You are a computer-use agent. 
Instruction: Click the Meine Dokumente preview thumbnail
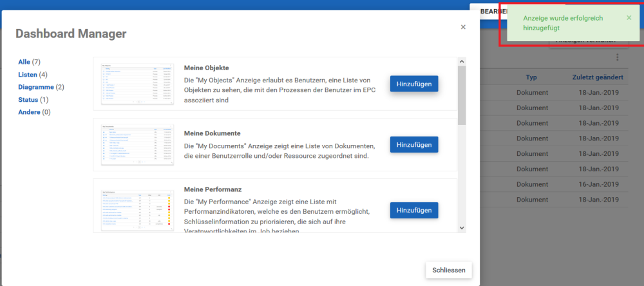(x=137, y=145)
